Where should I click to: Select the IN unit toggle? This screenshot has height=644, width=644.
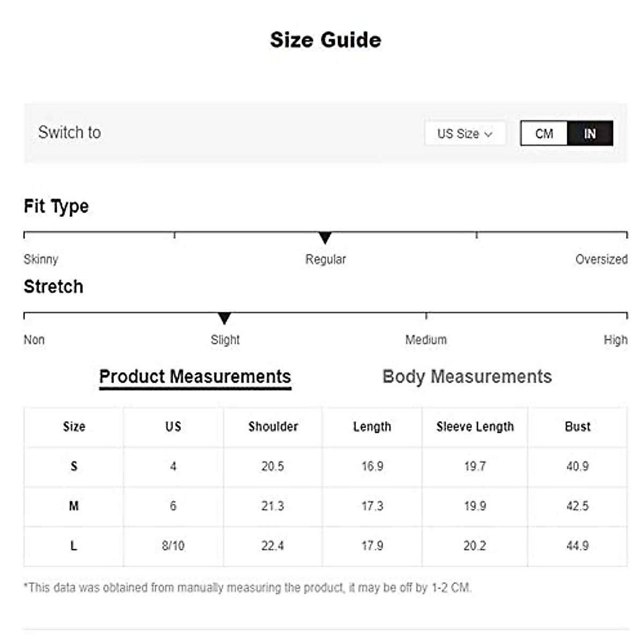coord(590,134)
